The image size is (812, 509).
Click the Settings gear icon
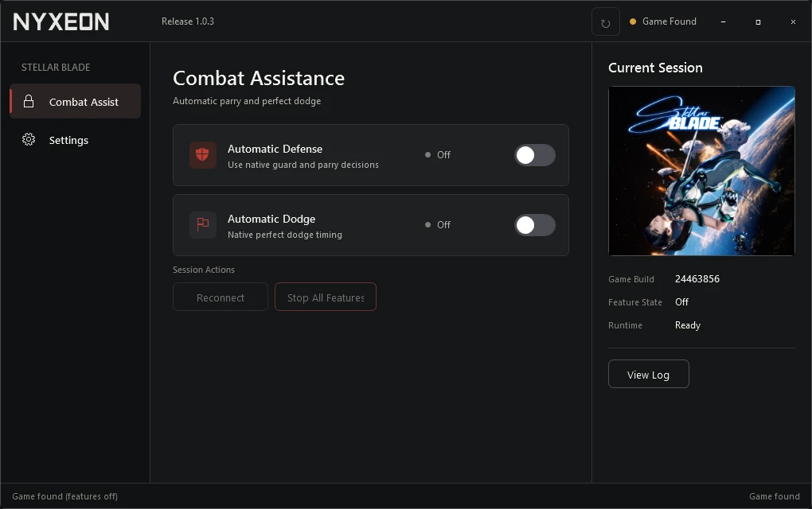click(x=29, y=140)
